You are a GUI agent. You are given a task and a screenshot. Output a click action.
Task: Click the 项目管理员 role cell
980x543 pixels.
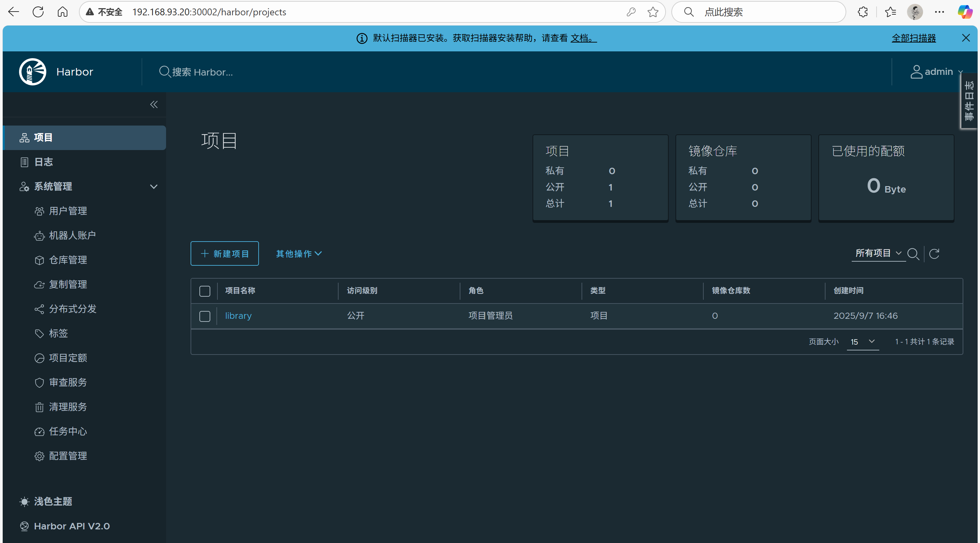(490, 316)
